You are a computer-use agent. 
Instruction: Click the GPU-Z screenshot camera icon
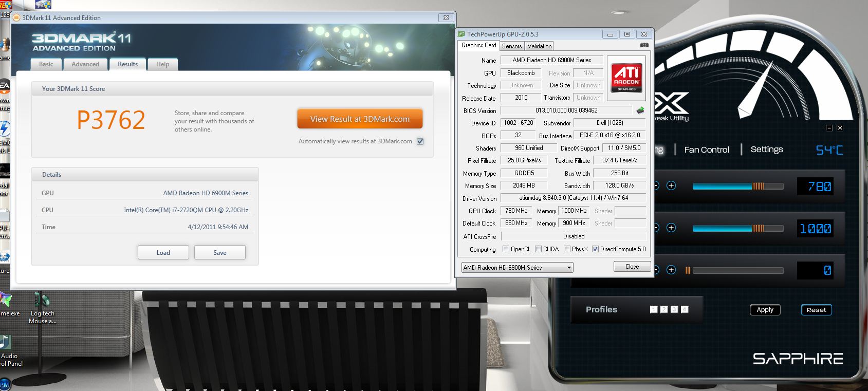pyautogui.click(x=644, y=45)
